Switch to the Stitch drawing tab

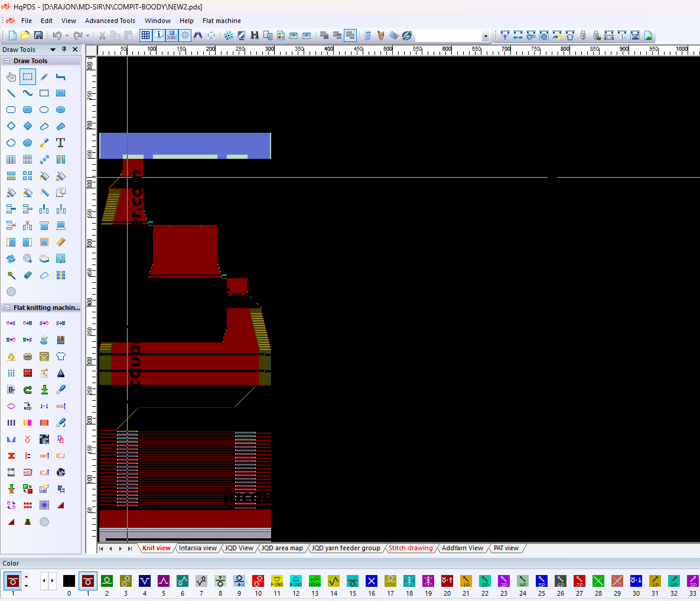tap(411, 548)
